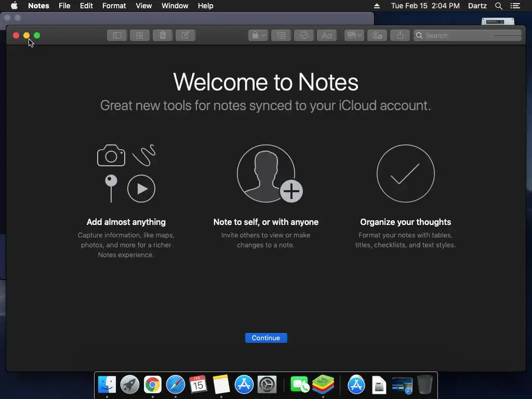Create a new note with compose icon

point(185,36)
